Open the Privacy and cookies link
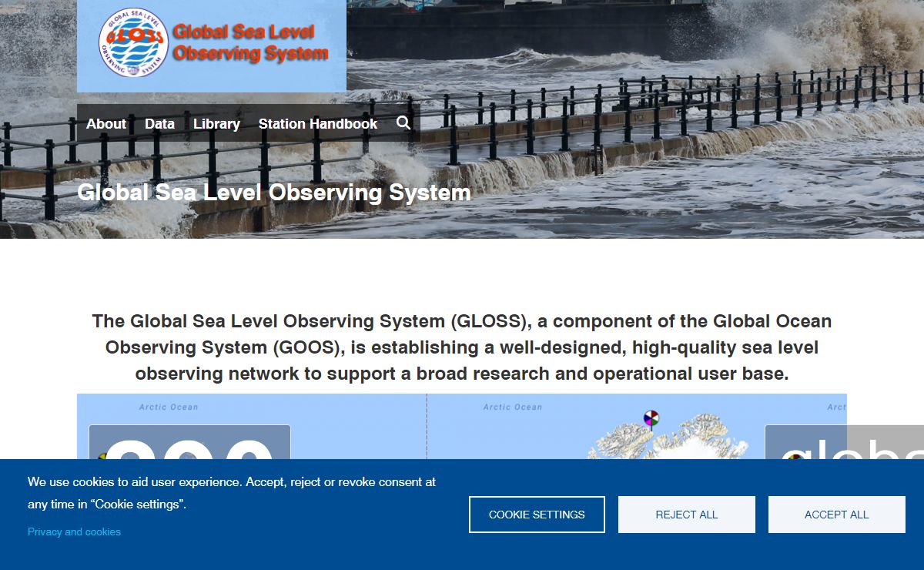Image resolution: width=924 pixels, height=570 pixels. click(74, 531)
